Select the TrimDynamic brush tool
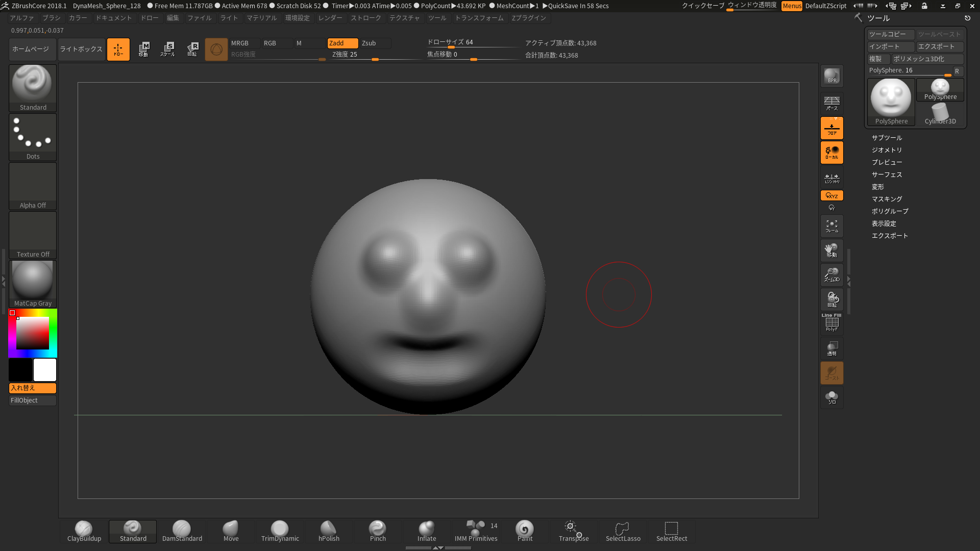 [279, 531]
